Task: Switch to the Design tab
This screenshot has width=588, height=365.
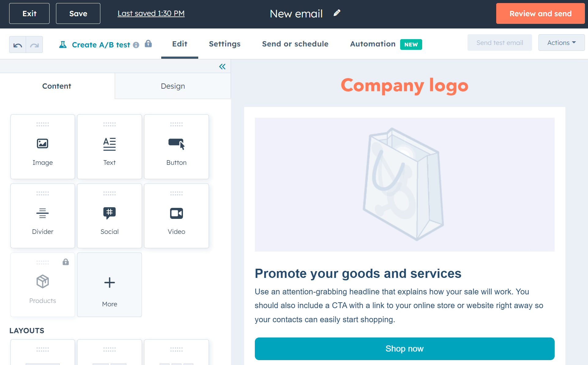Action: (x=173, y=86)
